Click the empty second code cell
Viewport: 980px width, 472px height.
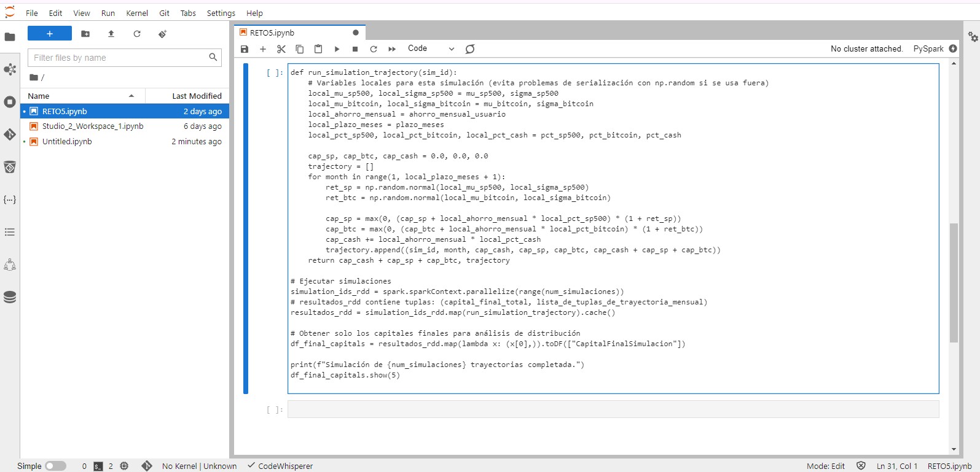coord(613,409)
